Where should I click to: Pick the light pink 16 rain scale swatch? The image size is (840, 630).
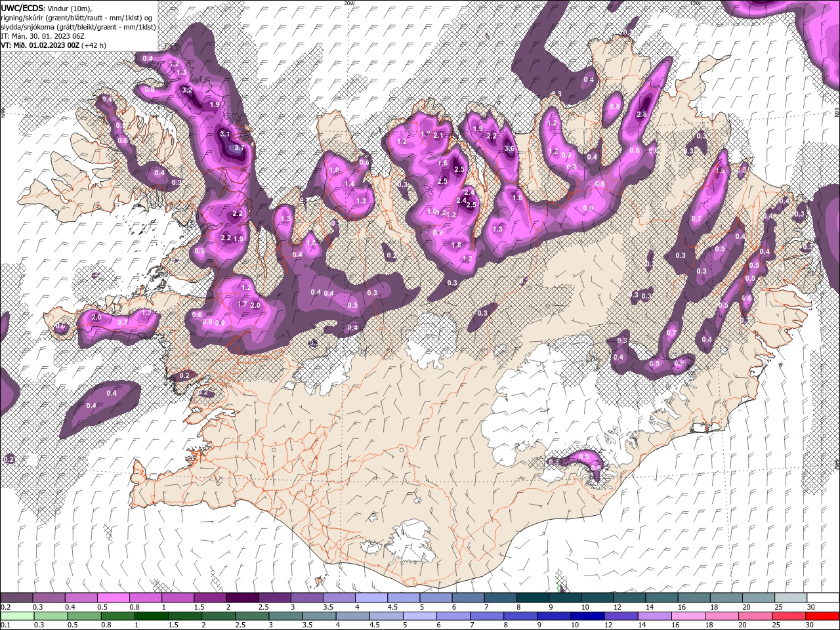pyautogui.click(x=688, y=616)
